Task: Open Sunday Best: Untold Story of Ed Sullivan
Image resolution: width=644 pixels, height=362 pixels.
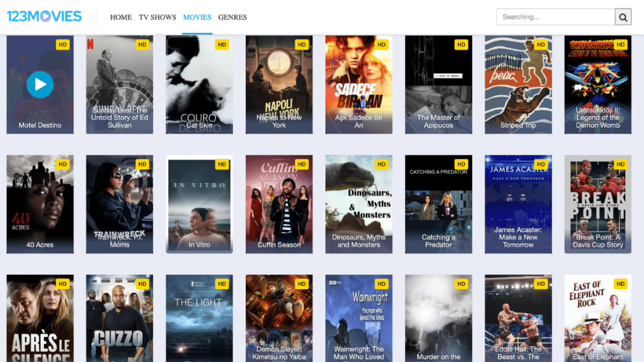Action: [119, 85]
